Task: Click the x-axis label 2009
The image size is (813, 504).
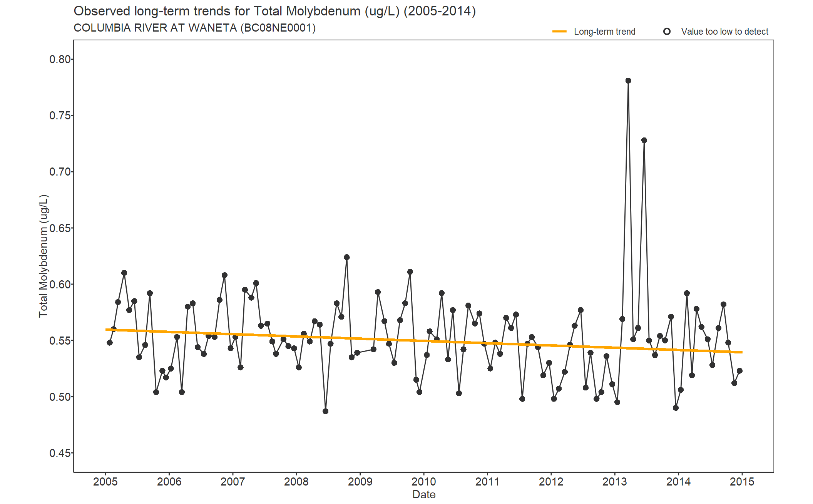Action: tap(360, 482)
